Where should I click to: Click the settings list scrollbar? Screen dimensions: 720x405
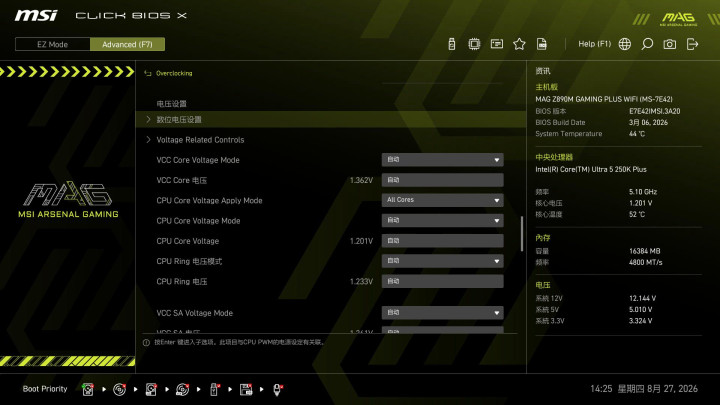522,234
